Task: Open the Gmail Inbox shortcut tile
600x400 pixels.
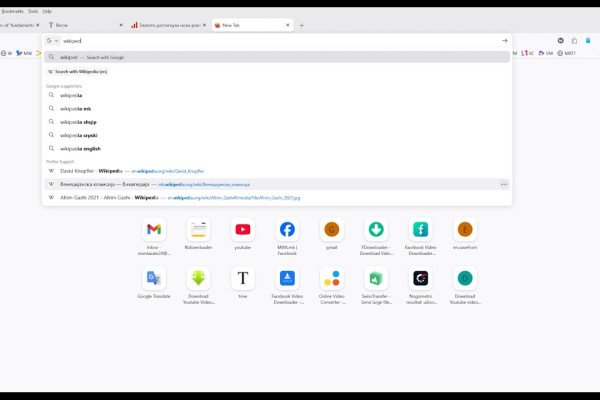Action: tap(154, 229)
